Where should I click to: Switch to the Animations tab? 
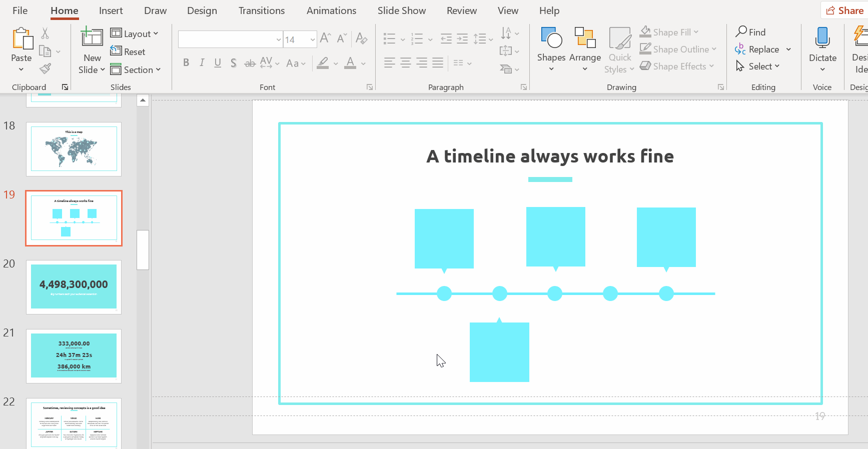point(331,10)
